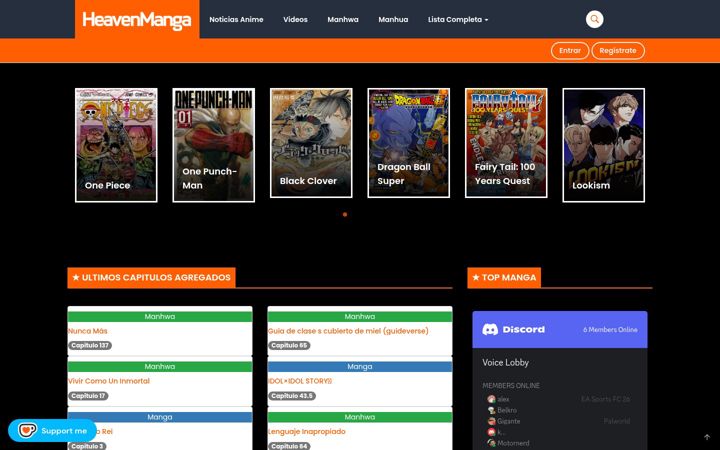Open the One Punch-Man cover thumbnail
Screen dimensions: 720x450
click(214, 145)
